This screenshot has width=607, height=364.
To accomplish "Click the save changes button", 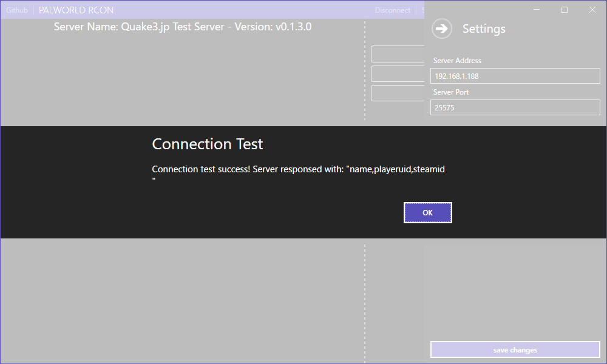I will (x=515, y=349).
